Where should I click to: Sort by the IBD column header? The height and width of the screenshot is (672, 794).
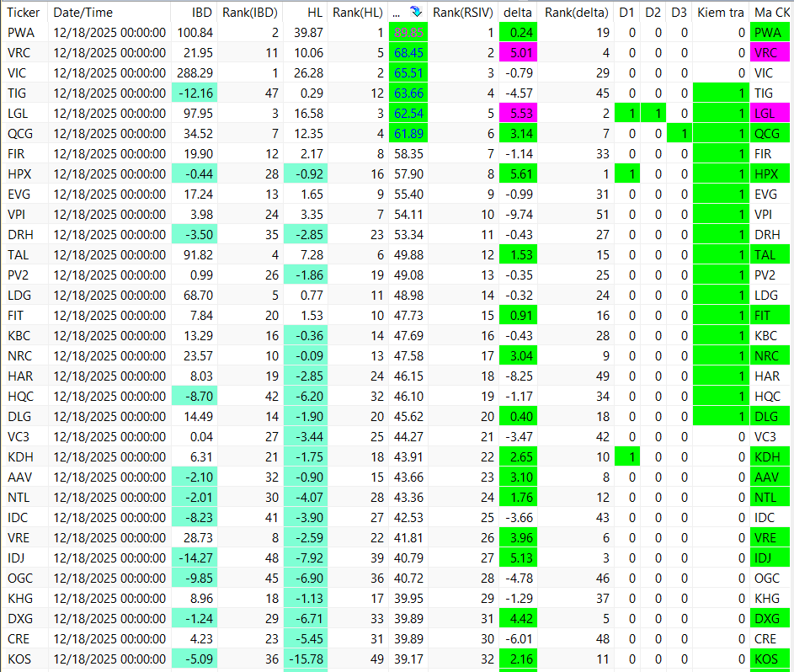(x=201, y=12)
